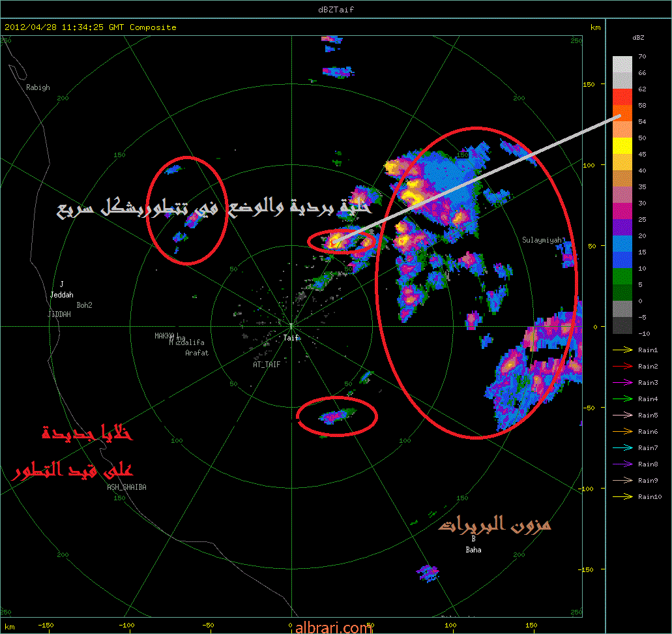The image size is (672, 634).
Task: Click the 70 value on dBZ scale
Action: (642, 56)
